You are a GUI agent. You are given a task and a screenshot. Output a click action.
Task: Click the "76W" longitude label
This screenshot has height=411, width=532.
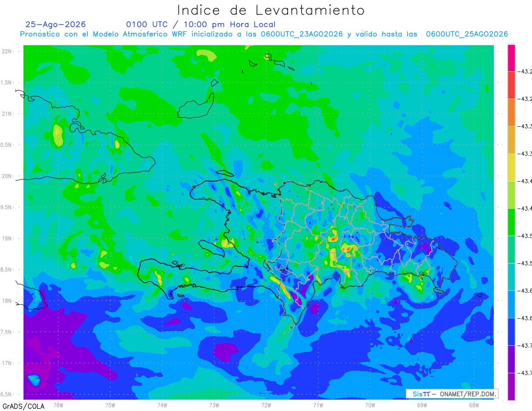58,405
